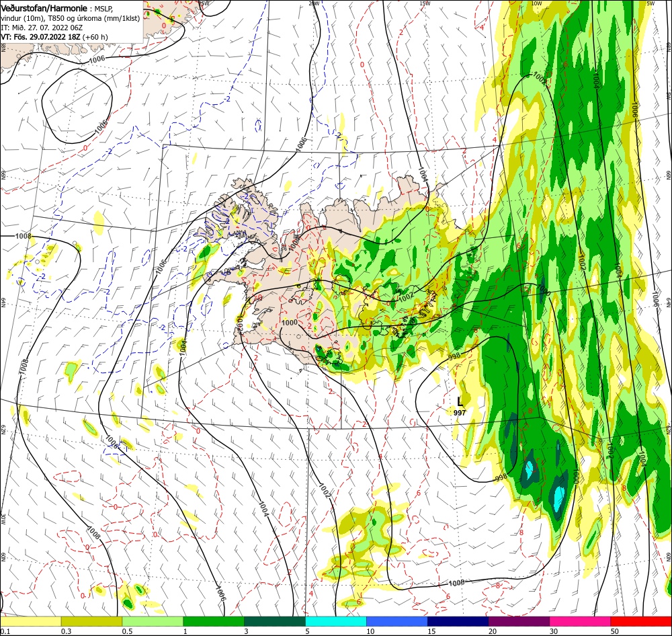Click the 'Veðurstofan/Harmonie' title text
The width and height of the screenshot is (672, 636).
coord(44,8)
